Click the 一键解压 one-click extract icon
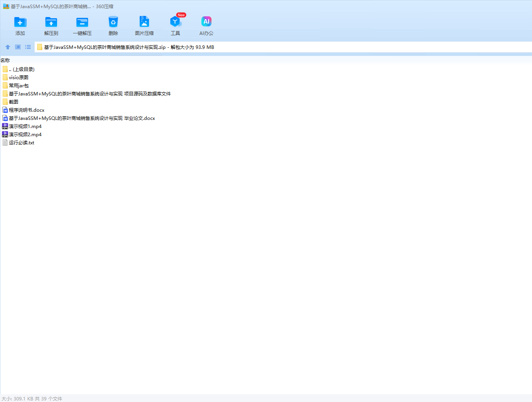This screenshot has width=532, height=402. 82,22
